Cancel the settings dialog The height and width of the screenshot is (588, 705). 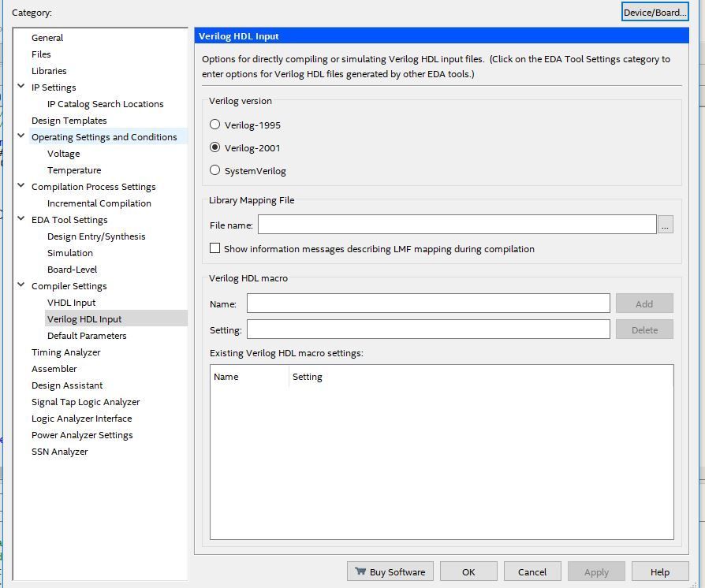tap(532, 571)
